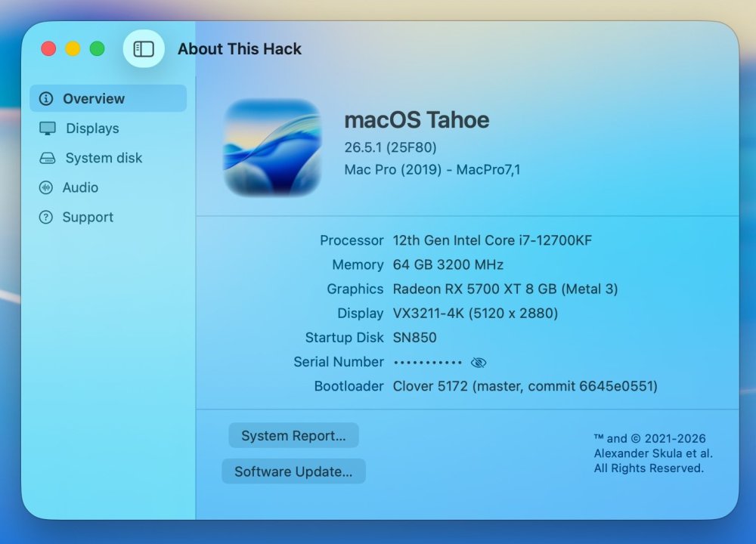Reveal serial number using the eye icon
Viewport: 756px width, 544px height.
pos(479,363)
